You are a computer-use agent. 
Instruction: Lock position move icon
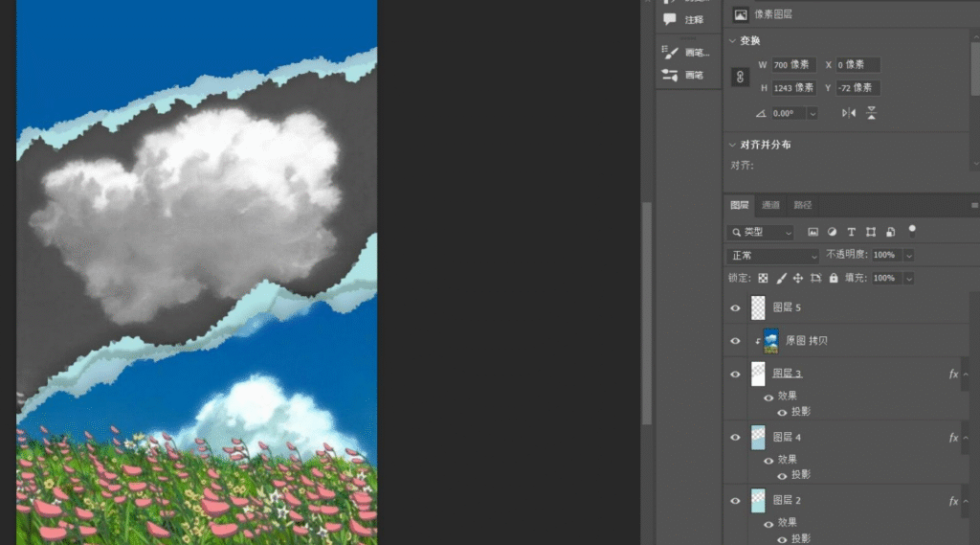[798, 278]
